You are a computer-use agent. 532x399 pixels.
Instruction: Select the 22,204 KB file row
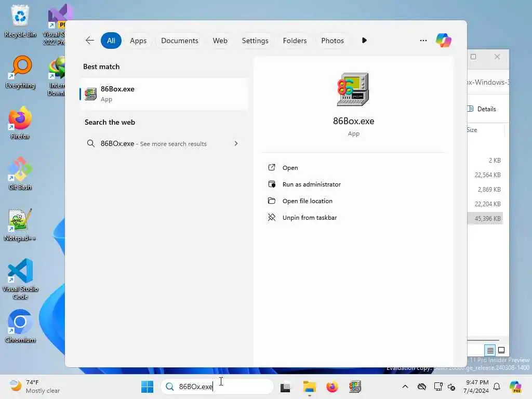coord(485,204)
